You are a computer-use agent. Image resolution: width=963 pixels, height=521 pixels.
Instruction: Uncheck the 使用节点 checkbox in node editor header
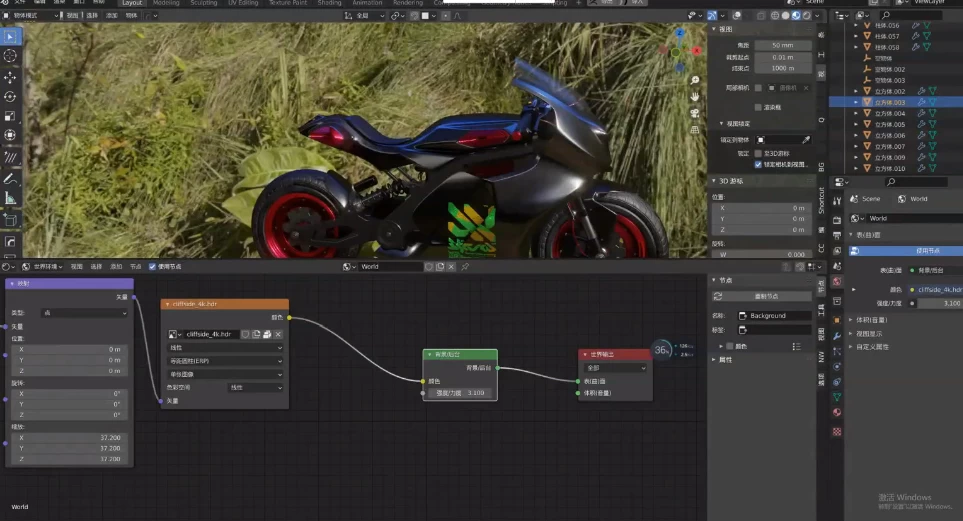[x=152, y=267]
